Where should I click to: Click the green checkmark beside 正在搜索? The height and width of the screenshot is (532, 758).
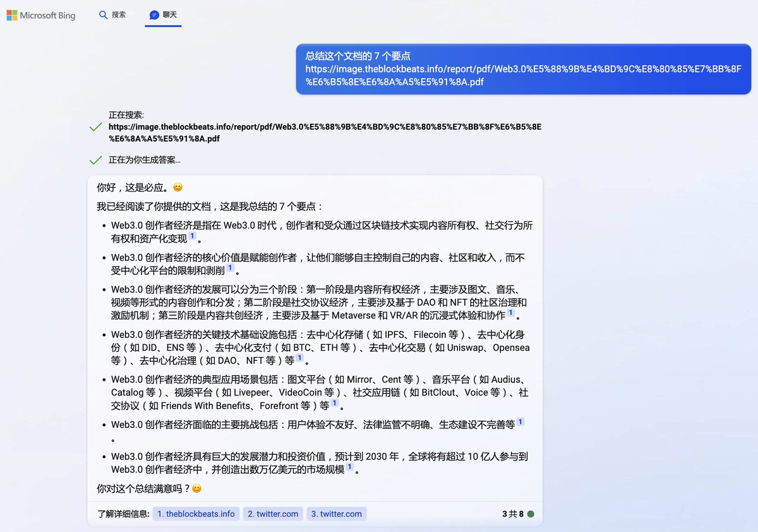point(96,127)
